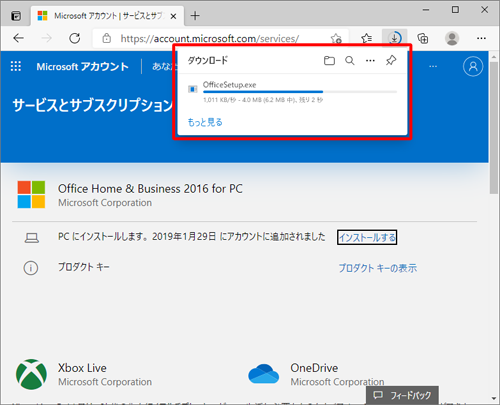Reload the page with the refresh icon
500x405 pixels.
[x=75, y=38]
